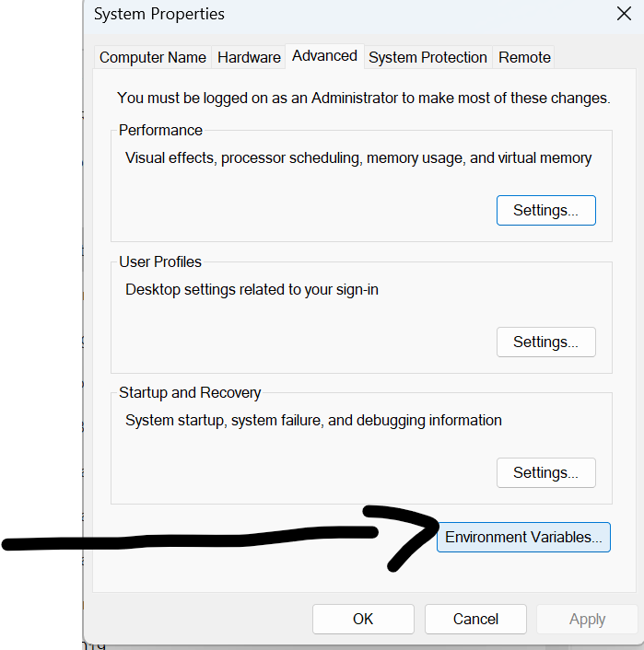Screen dimensions: 644x650
Task: Click the Performance group label
Action: pos(160,130)
